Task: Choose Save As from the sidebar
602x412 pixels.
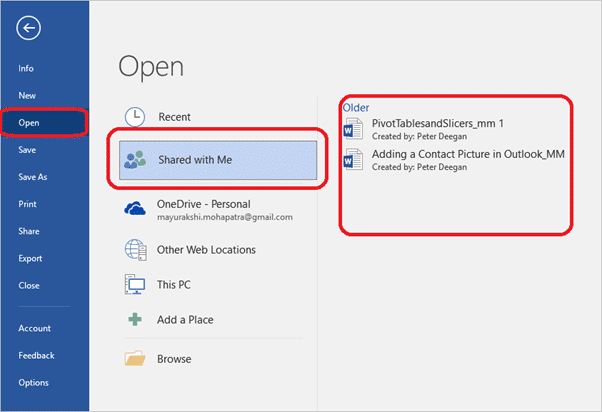Action: [33, 177]
